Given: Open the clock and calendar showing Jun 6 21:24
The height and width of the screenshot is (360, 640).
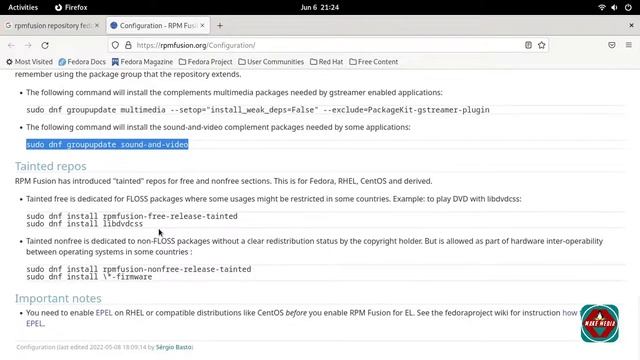Looking at the screenshot, I should pos(320,7).
